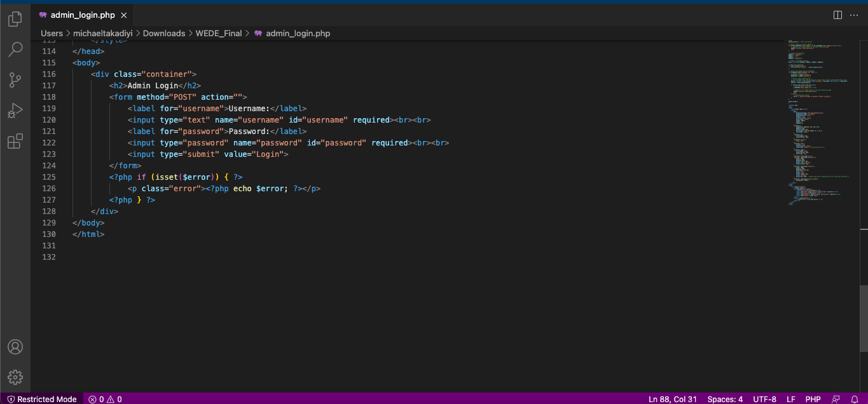Image resolution: width=868 pixels, height=404 pixels.
Task: Click the <body> tag on line 115
Action: coord(86,63)
